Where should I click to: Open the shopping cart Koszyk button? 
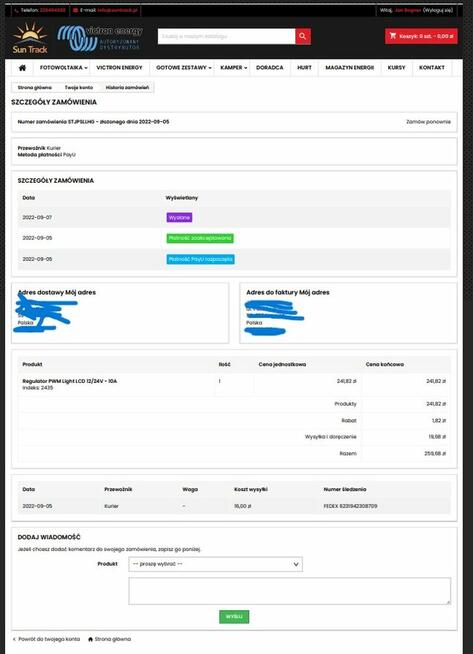[x=421, y=36]
